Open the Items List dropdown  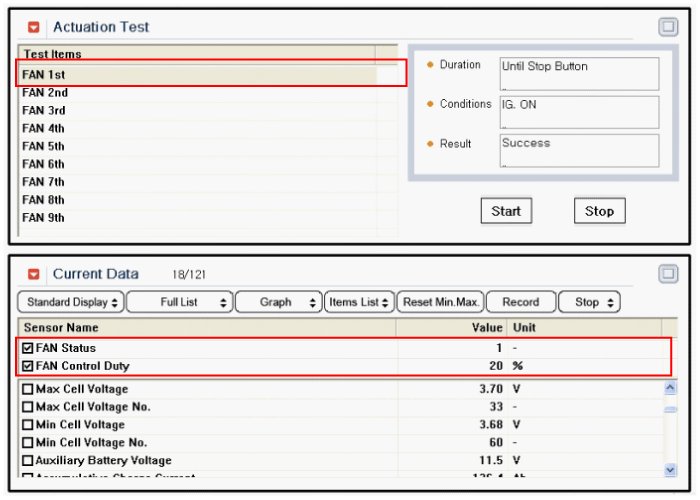[x=358, y=302]
